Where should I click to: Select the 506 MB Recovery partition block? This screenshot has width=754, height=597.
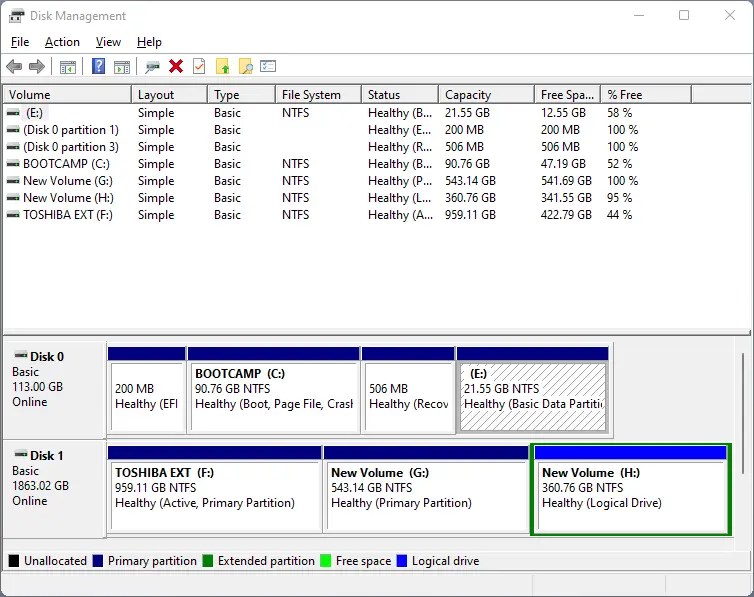pos(408,390)
